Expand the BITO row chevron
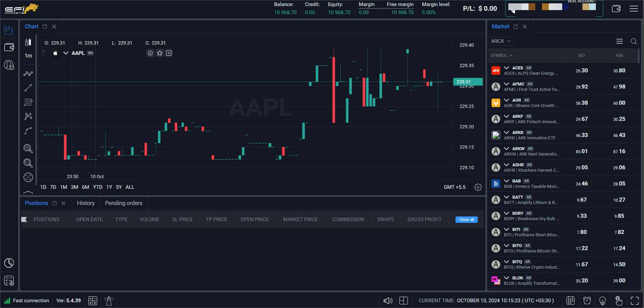 pyautogui.click(x=506, y=245)
